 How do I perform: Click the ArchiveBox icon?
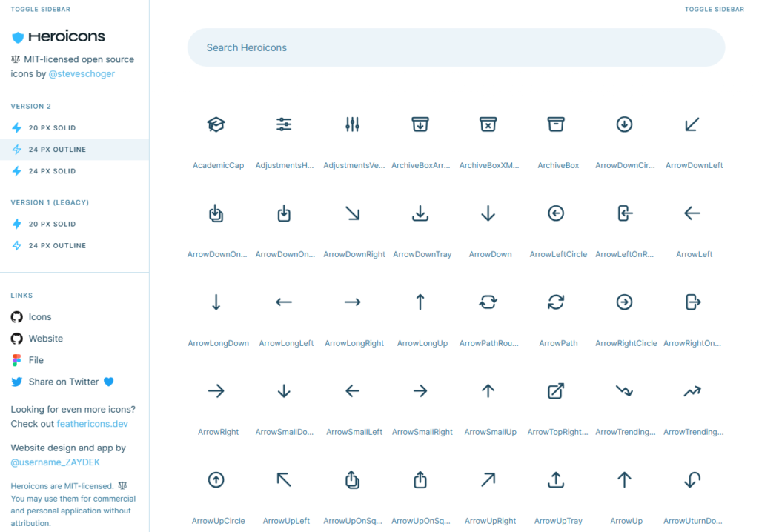(x=557, y=124)
